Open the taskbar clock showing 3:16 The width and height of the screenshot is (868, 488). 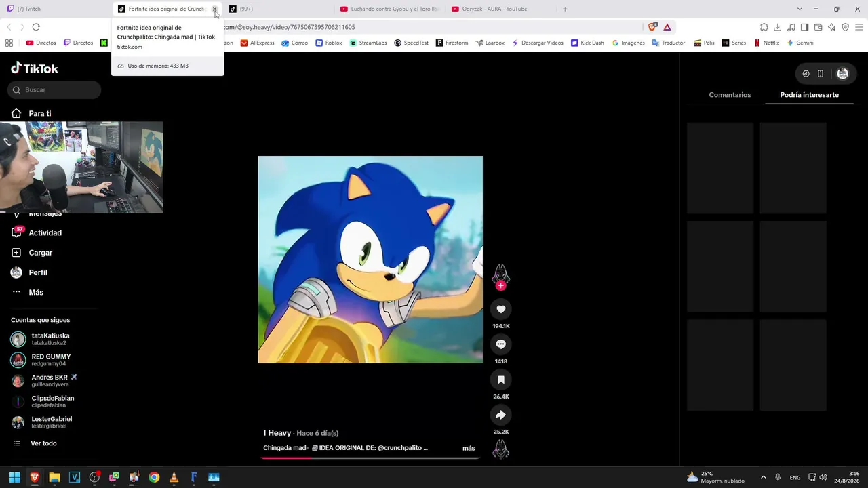pos(848,477)
